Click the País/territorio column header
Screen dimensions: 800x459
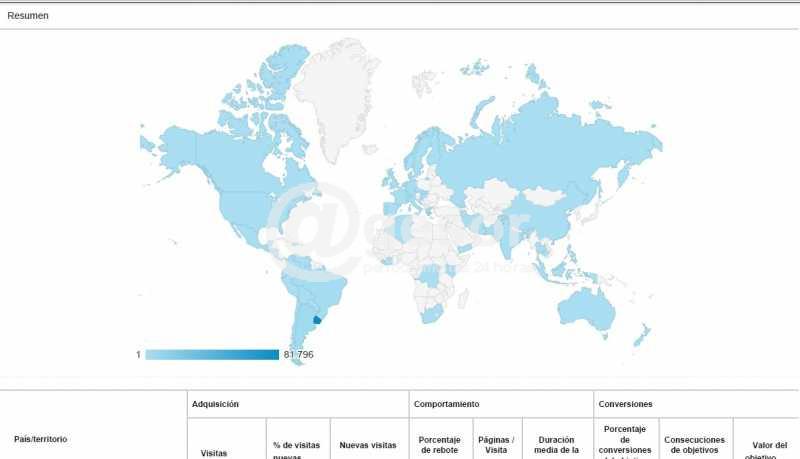pos(41,439)
